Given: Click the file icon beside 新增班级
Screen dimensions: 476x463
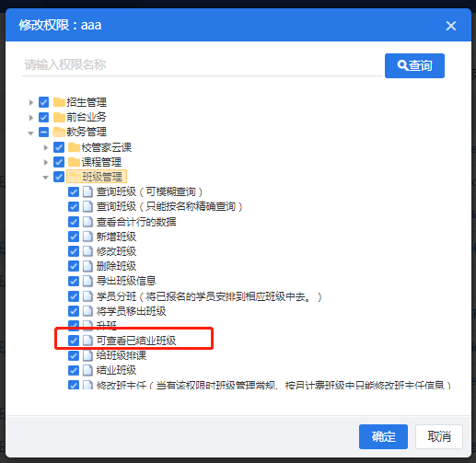Looking at the screenshot, I should click(x=87, y=237).
